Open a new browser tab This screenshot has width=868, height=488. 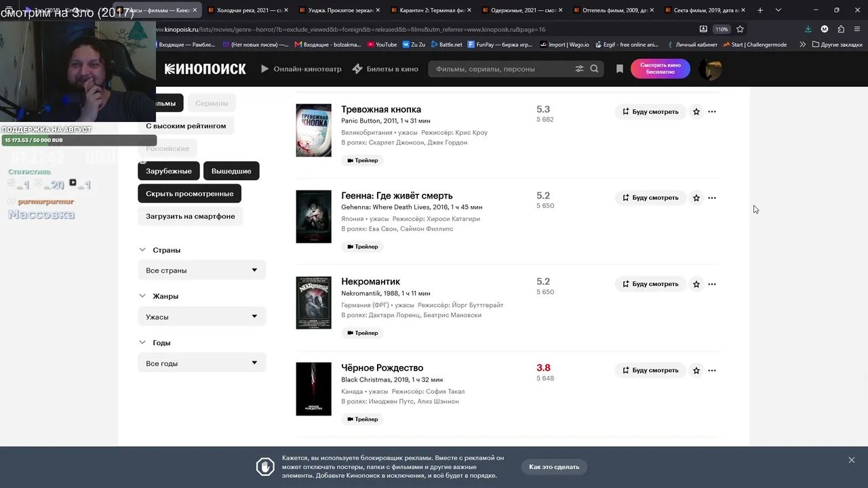coord(760,10)
